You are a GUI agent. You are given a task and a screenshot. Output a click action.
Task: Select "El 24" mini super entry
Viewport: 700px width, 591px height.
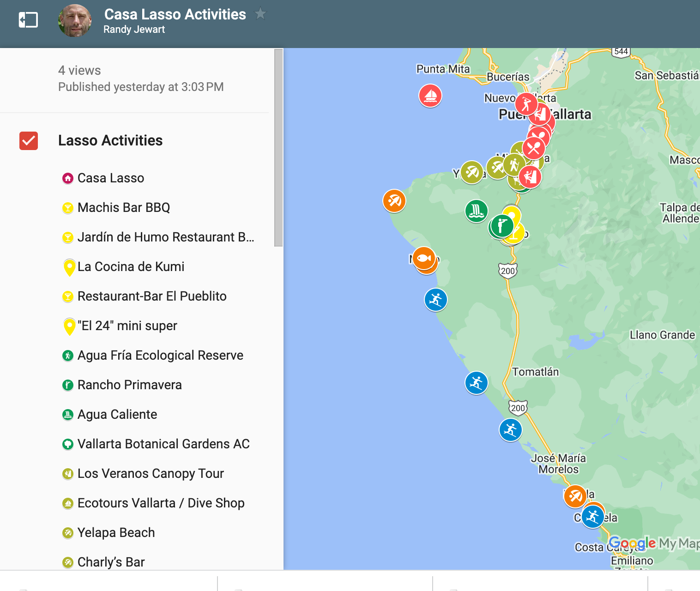pyautogui.click(x=127, y=326)
